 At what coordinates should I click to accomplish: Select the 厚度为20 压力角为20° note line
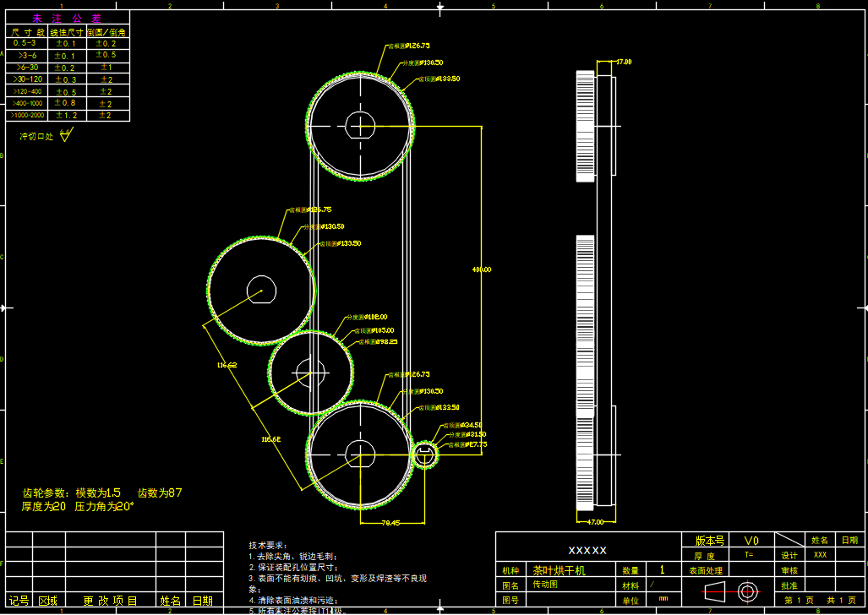pos(78,507)
